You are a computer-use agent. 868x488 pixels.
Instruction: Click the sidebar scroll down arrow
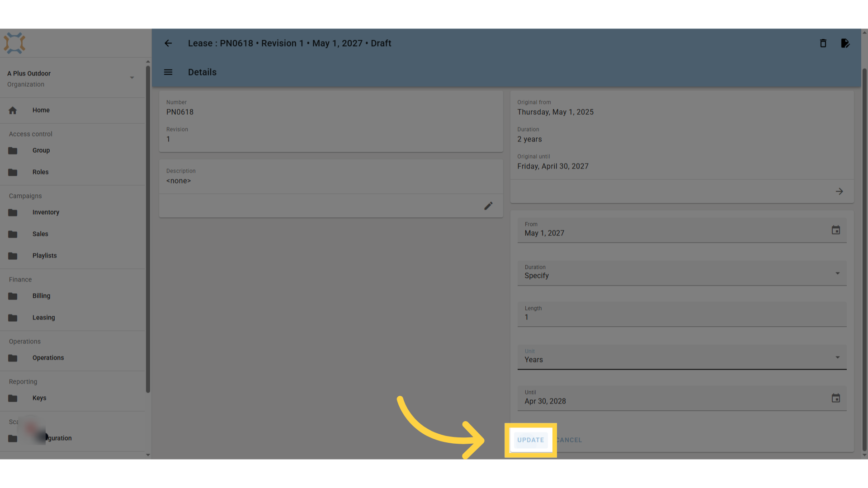tap(148, 455)
